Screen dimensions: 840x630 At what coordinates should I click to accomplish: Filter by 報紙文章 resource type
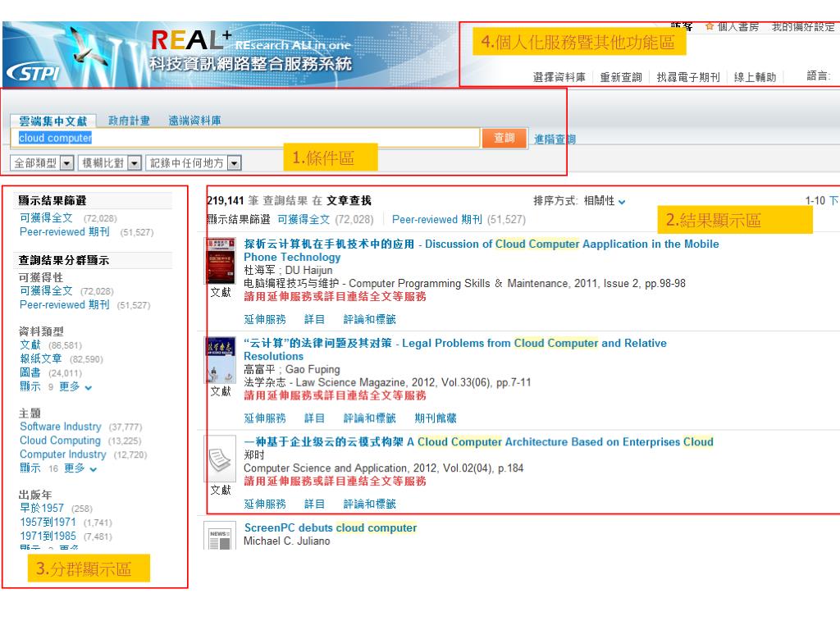click(x=41, y=358)
